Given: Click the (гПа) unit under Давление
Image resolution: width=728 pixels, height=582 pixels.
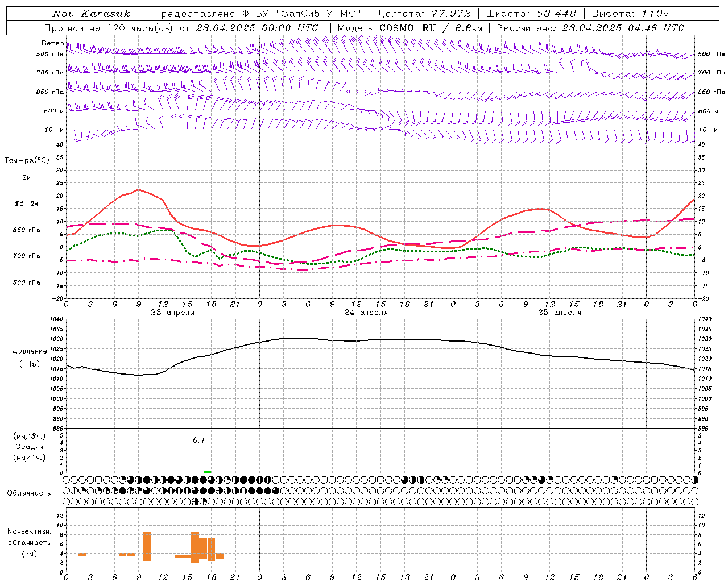Looking at the screenshot, I should click(x=30, y=364).
